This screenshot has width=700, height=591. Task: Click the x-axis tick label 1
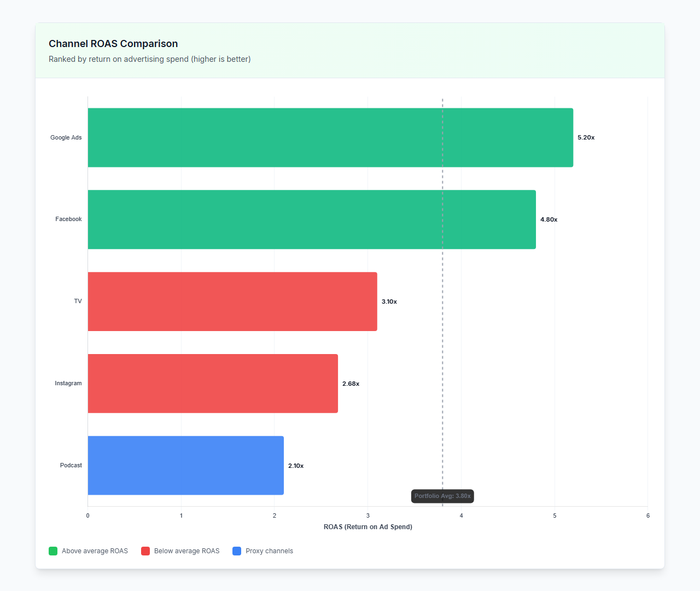tap(181, 515)
